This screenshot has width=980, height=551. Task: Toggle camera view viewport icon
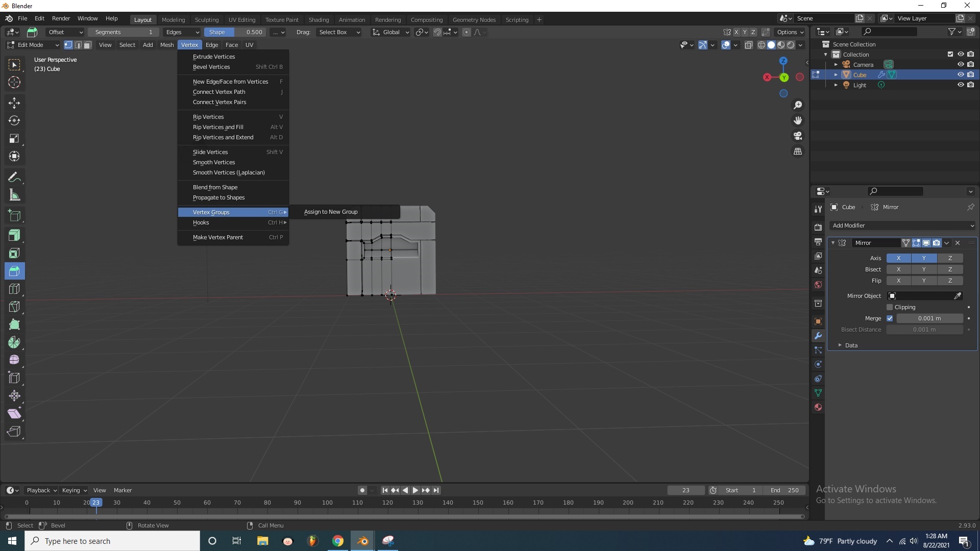(x=798, y=136)
